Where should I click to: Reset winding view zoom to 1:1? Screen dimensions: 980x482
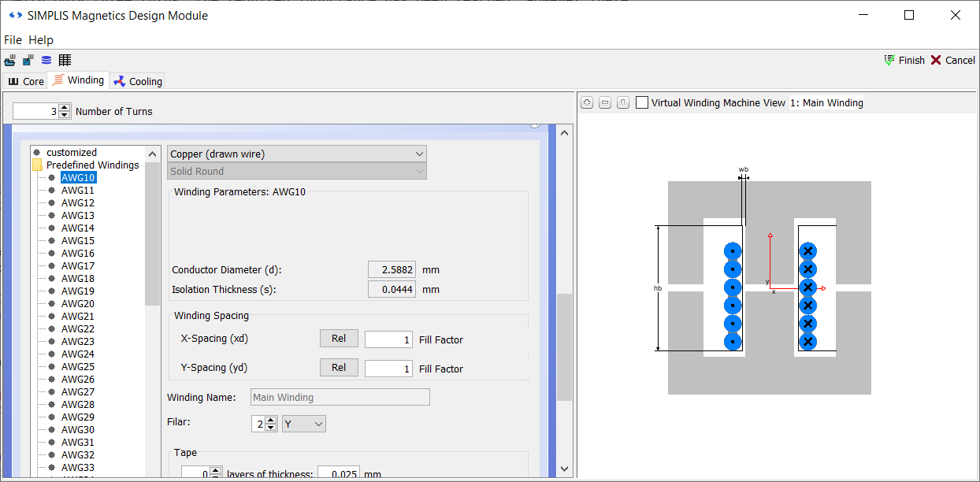click(622, 103)
